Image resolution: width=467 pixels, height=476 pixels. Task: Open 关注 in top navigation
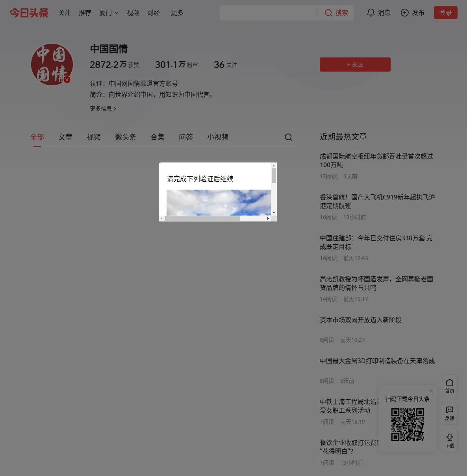(65, 13)
